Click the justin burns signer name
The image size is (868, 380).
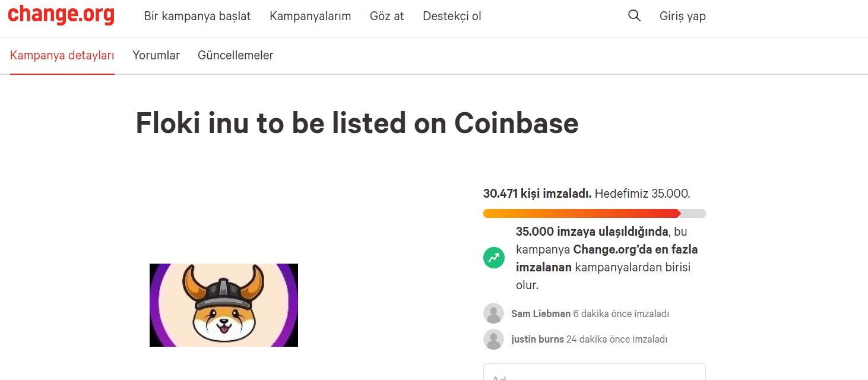(537, 340)
